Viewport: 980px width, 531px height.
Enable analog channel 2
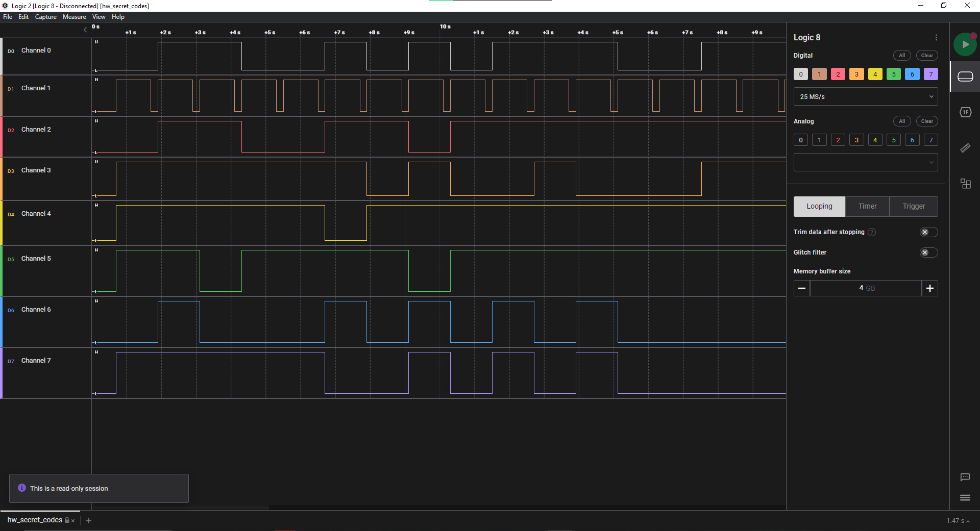[838, 140]
